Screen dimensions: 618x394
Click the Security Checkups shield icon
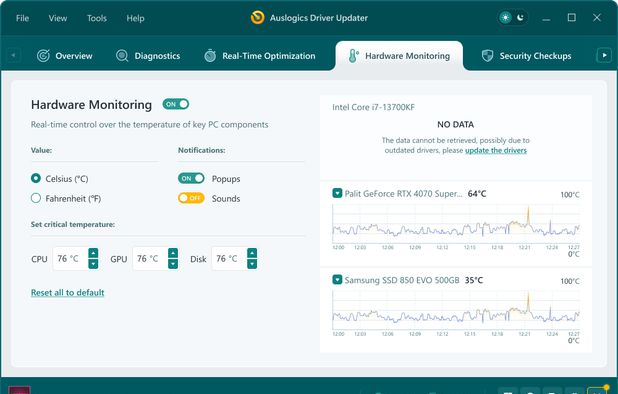[x=488, y=56]
